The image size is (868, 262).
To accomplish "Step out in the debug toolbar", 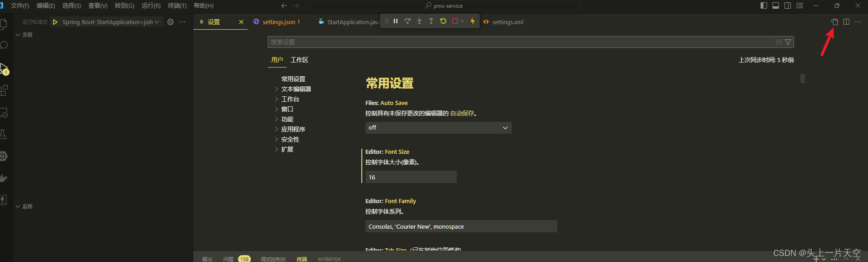I will point(431,21).
